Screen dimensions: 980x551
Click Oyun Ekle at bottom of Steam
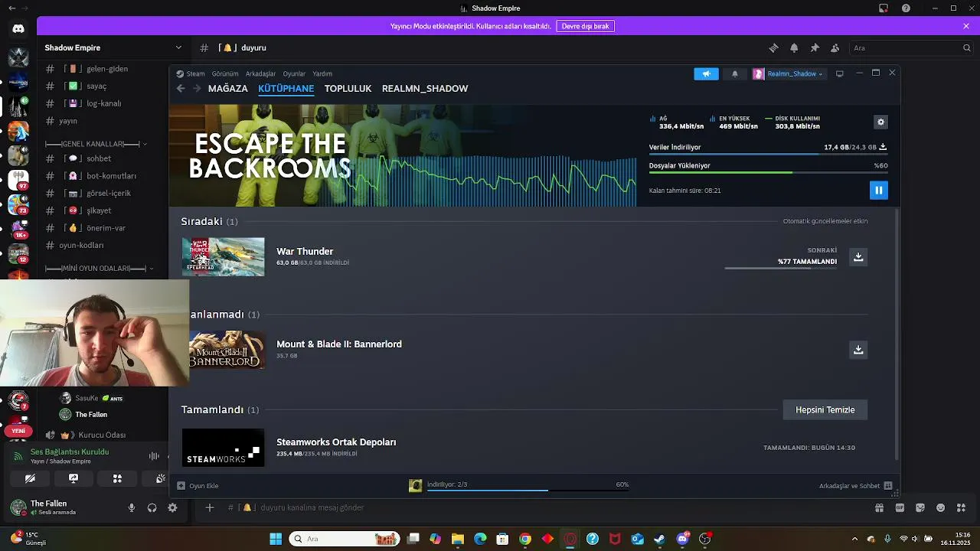pyautogui.click(x=198, y=486)
